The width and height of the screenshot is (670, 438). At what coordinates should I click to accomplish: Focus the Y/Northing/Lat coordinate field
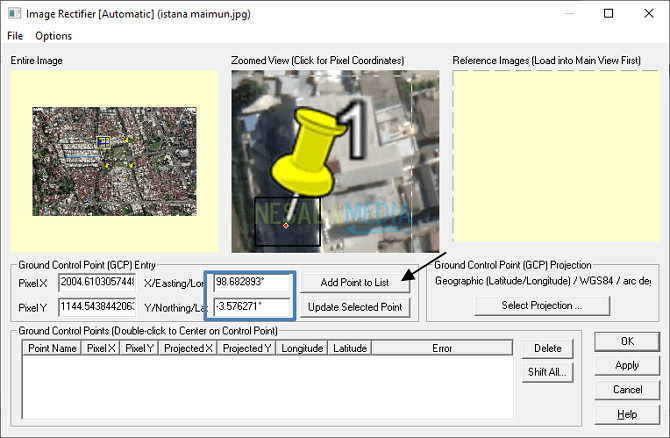coord(250,307)
